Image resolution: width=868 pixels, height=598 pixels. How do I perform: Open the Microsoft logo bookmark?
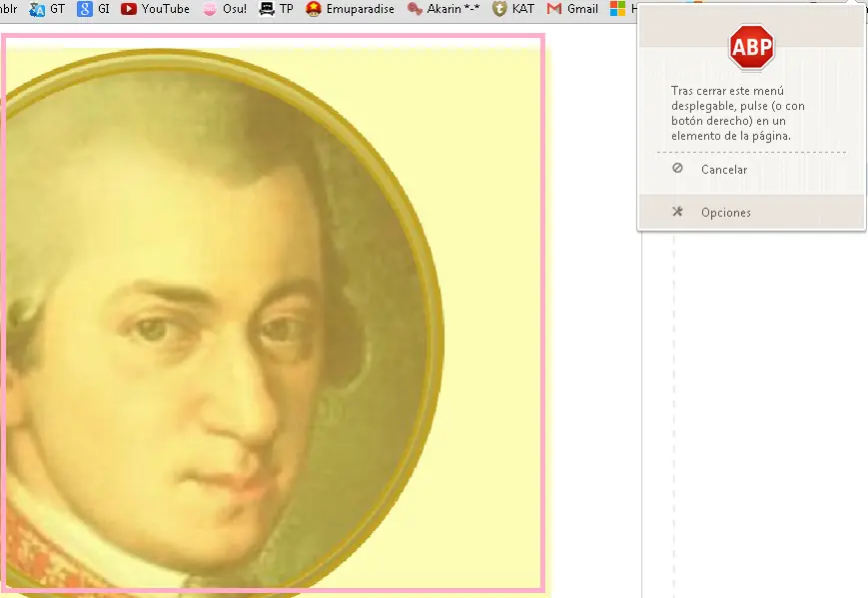click(617, 9)
